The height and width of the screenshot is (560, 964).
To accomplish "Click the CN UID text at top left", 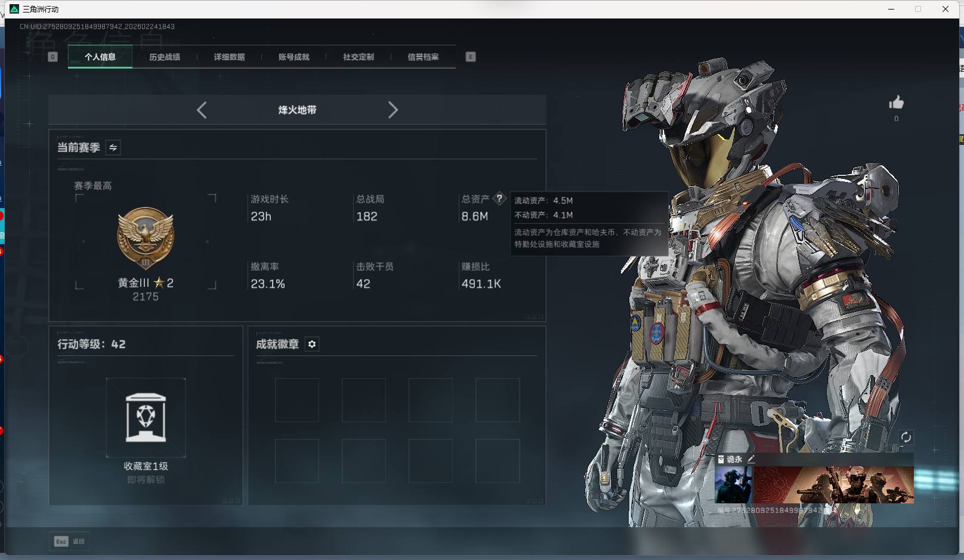I will pos(97,26).
